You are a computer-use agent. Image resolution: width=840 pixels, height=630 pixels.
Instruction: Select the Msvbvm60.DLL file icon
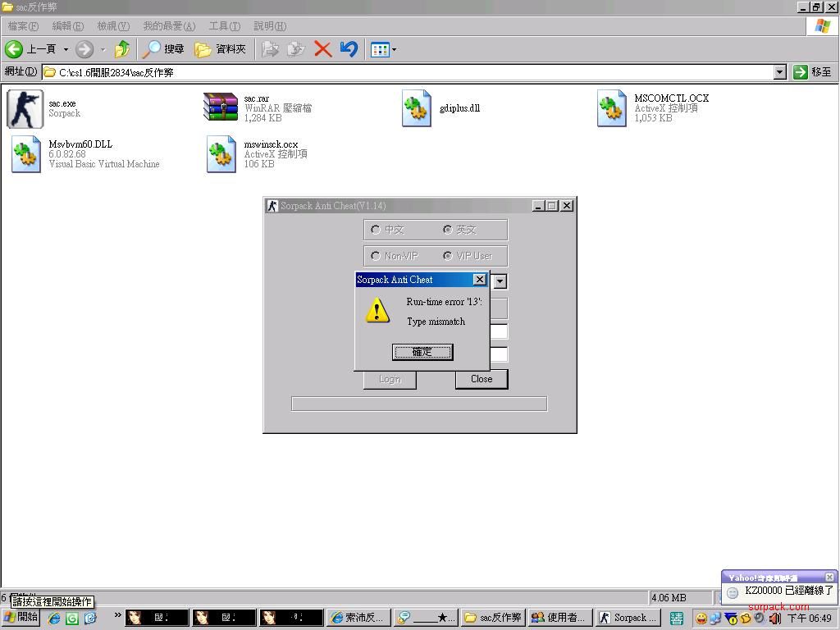tap(25, 154)
